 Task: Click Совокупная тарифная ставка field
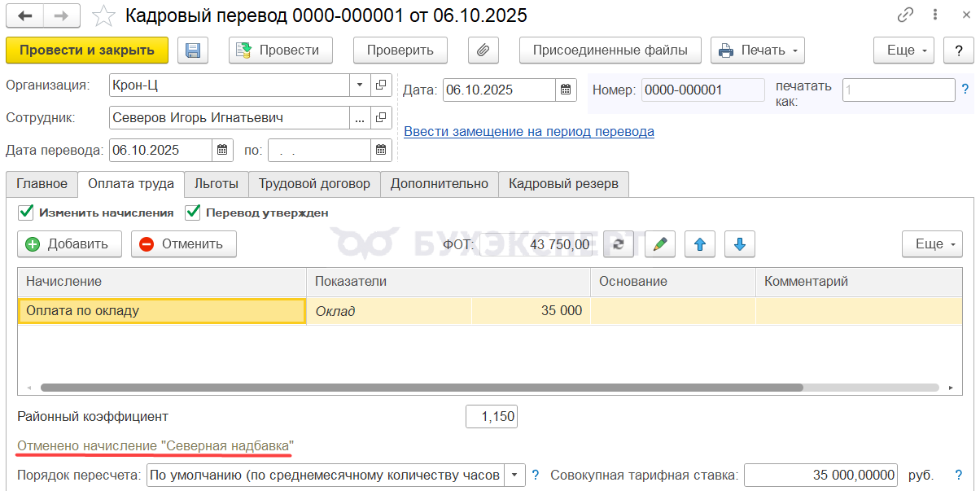(x=820, y=475)
